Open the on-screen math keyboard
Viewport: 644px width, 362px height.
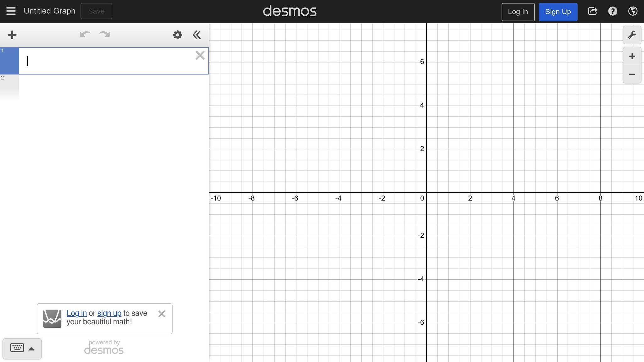click(17, 348)
